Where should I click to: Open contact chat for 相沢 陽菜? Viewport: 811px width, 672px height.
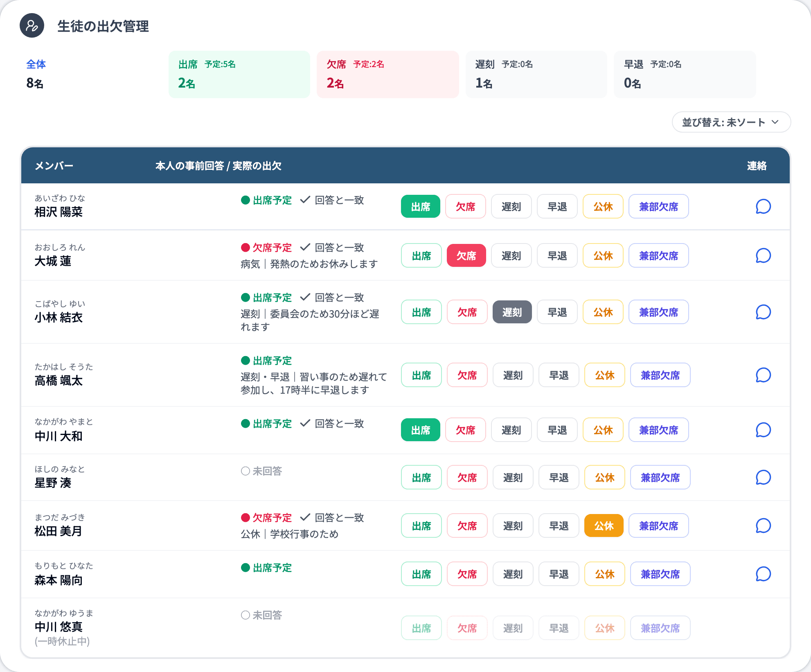pyautogui.click(x=763, y=207)
